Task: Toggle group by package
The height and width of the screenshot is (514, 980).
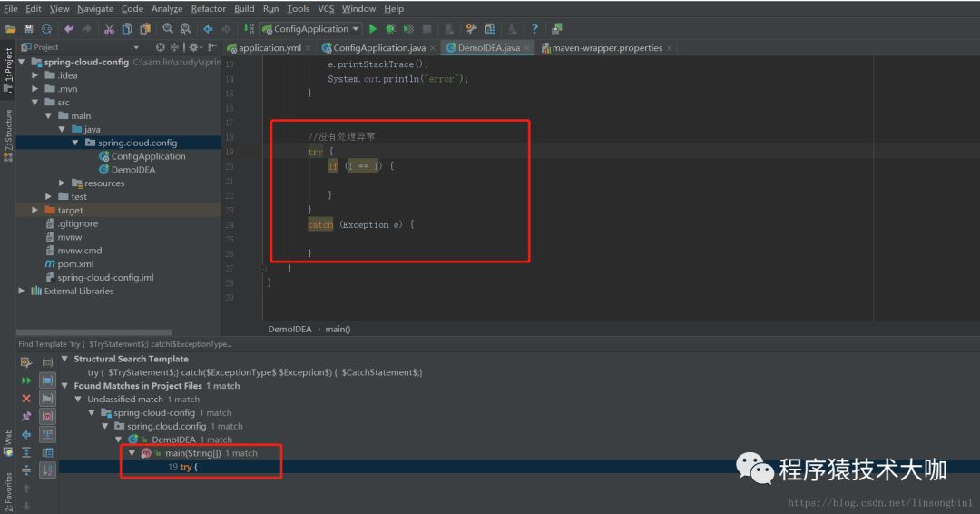Action: click(47, 399)
